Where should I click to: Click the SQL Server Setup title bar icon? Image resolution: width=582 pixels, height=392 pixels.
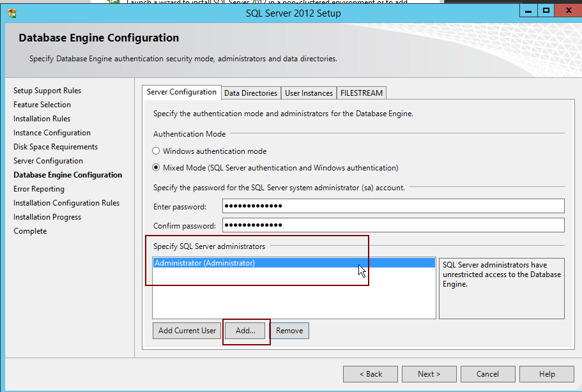pyautogui.click(x=11, y=13)
